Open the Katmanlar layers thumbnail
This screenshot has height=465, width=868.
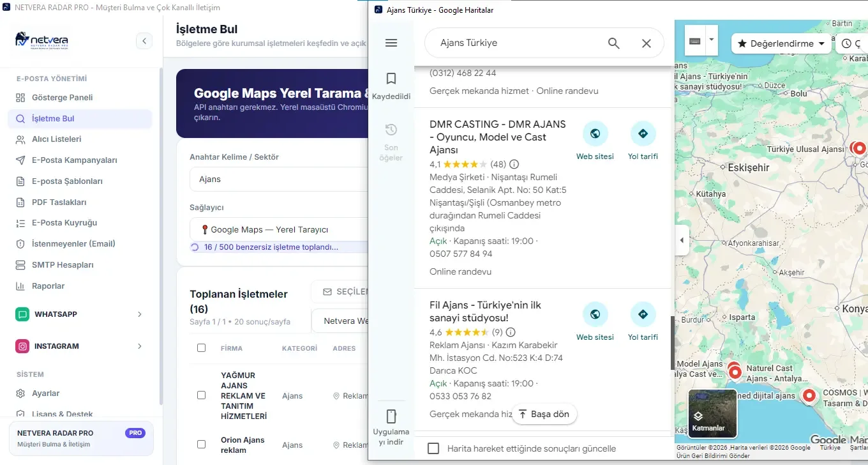[712, 413]
